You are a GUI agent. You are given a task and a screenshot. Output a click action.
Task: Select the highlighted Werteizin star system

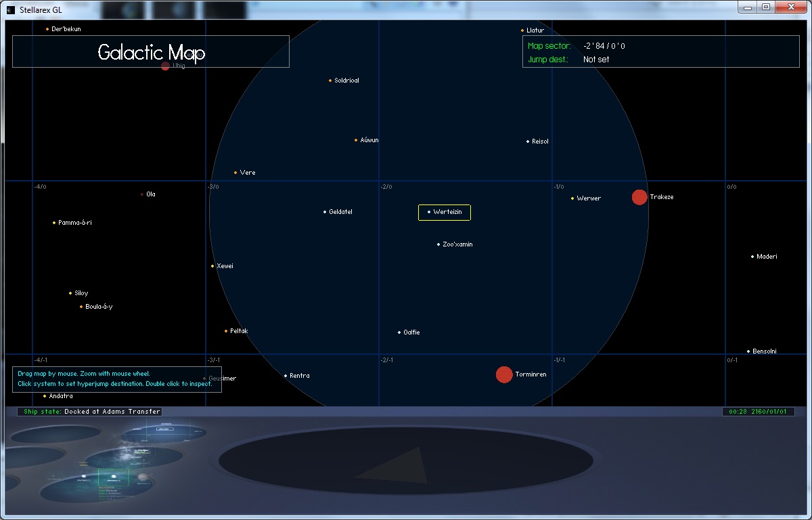(x=429, y=212)
